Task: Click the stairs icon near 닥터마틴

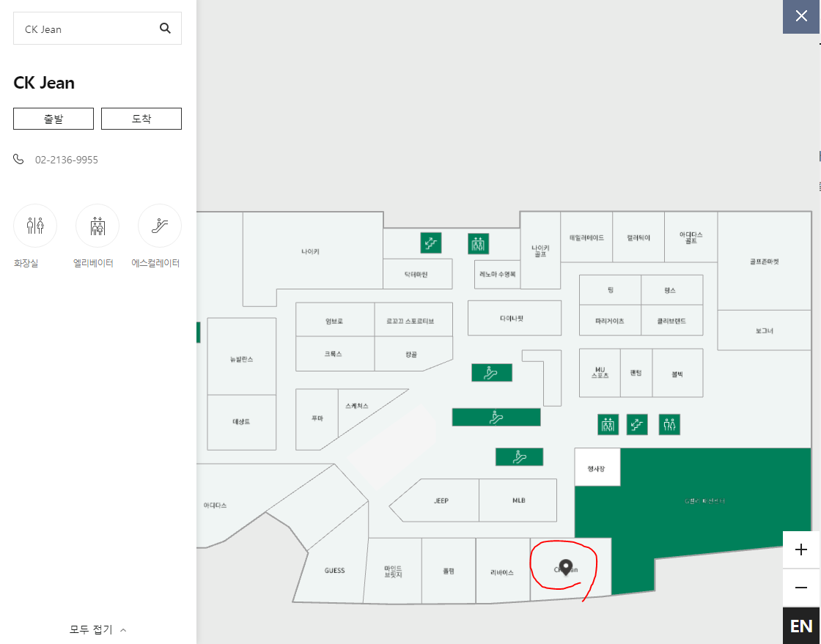Action: coord(430,243)
